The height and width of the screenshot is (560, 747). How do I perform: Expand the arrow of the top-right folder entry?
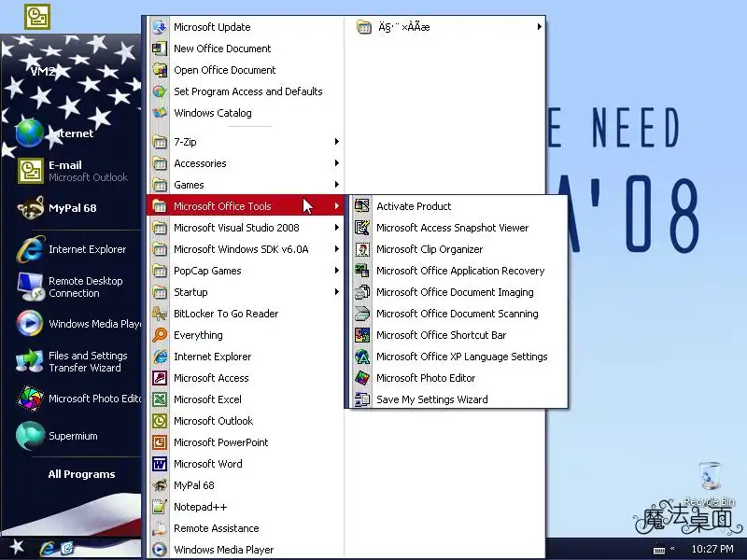[540, 27]
